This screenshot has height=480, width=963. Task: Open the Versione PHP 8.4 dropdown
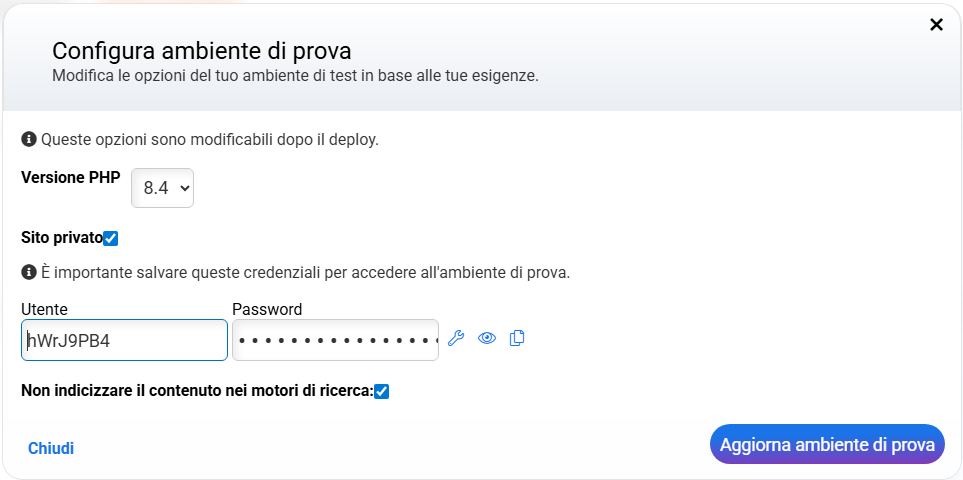tap(163, 188)
